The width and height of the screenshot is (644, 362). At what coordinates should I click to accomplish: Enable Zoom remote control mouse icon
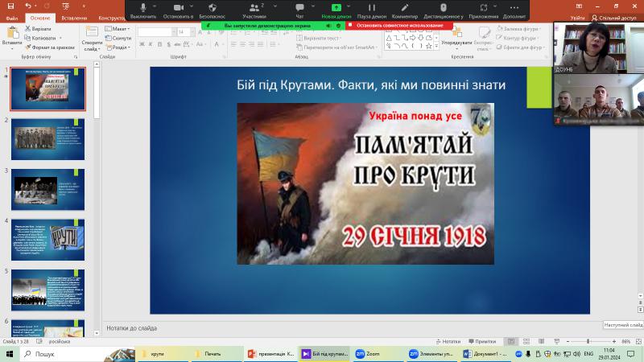point(444,10)
